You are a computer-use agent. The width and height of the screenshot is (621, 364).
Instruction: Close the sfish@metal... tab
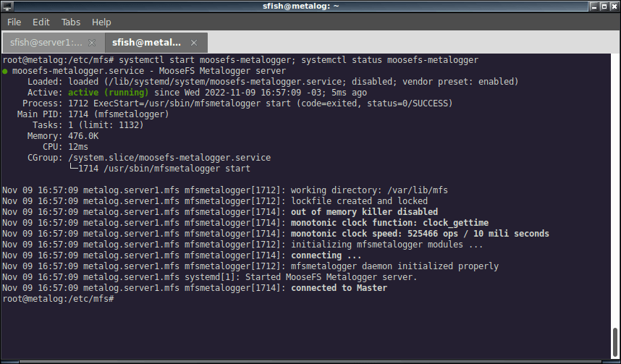point(194,43)
